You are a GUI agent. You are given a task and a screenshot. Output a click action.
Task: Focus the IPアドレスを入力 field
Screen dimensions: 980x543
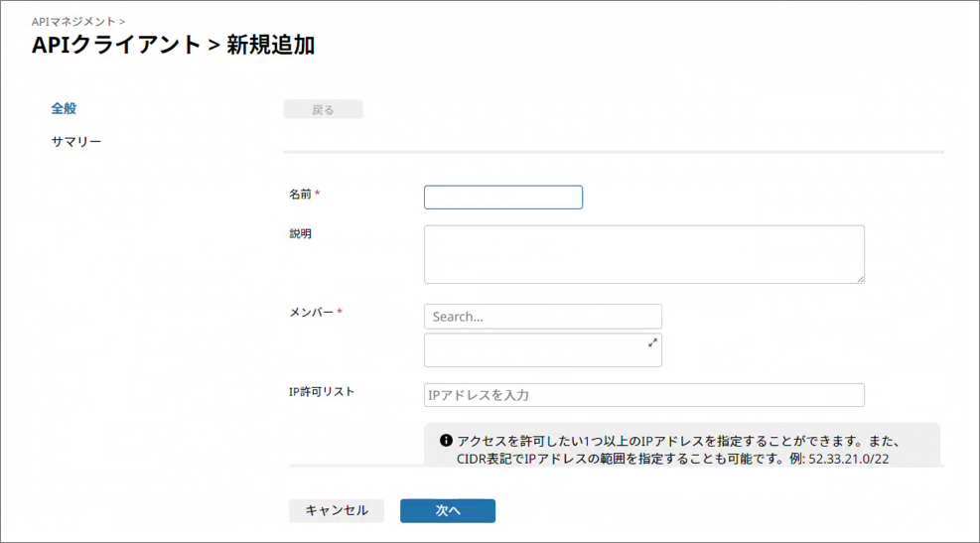(x=643, y=395)
